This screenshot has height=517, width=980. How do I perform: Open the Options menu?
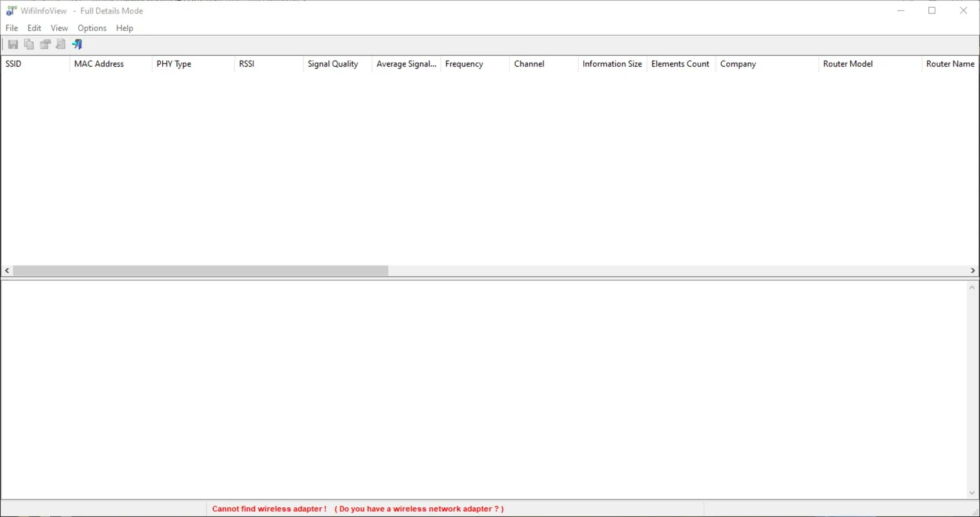point(92,28)
